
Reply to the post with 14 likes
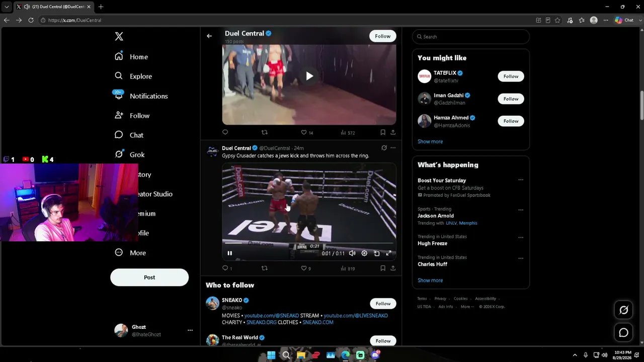(225, 132)
